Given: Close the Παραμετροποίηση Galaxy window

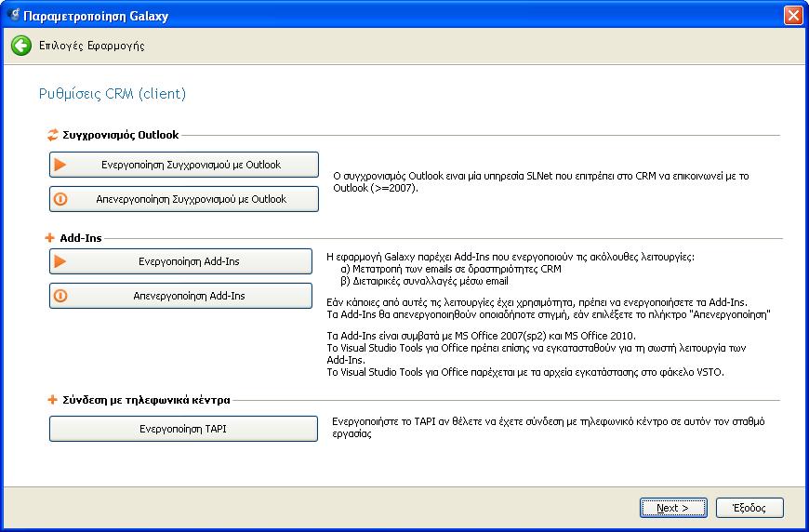Looking at the screenshot, I should (x=793, y=16).
